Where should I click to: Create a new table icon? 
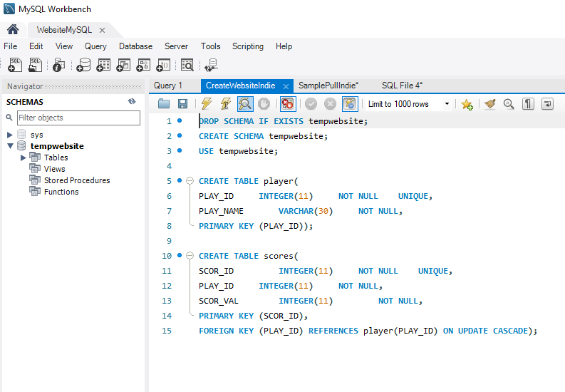103,65
